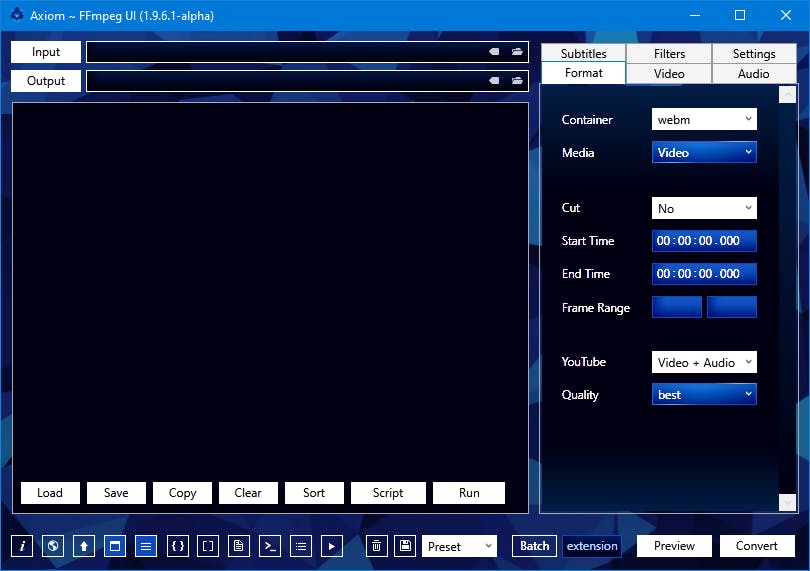Close the Axiom window
Screen dimensions: 810x571
pyautogui.click(x=786, y=15)
